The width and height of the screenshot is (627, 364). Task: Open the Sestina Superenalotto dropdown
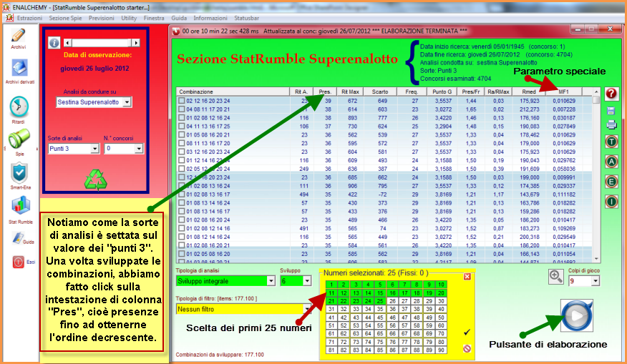(127, 102)
